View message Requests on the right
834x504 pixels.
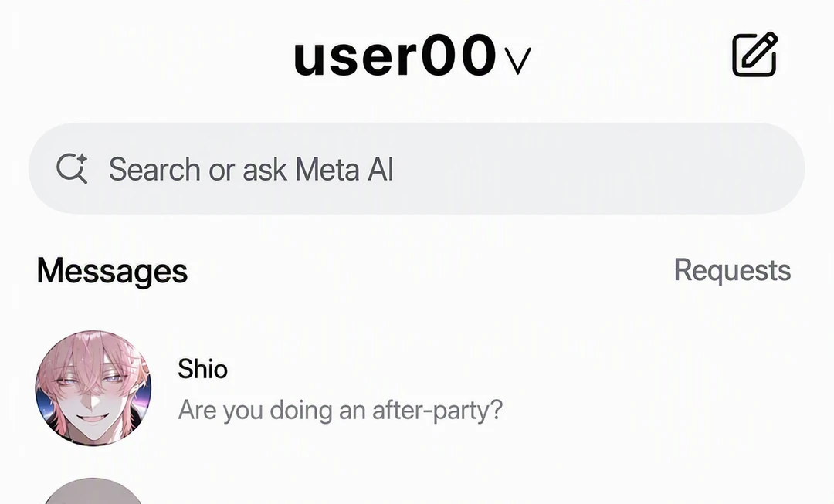[x=732, y=270]
